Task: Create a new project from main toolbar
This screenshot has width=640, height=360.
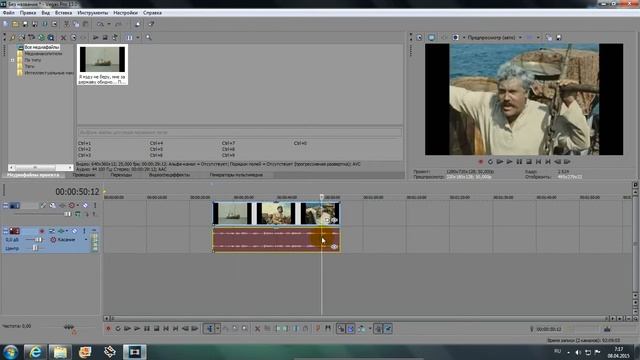Action: (6, 24)
